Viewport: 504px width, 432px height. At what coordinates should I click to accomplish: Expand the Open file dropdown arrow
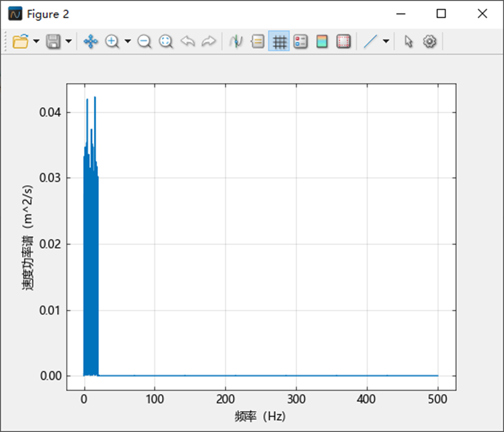pos(36,41)
